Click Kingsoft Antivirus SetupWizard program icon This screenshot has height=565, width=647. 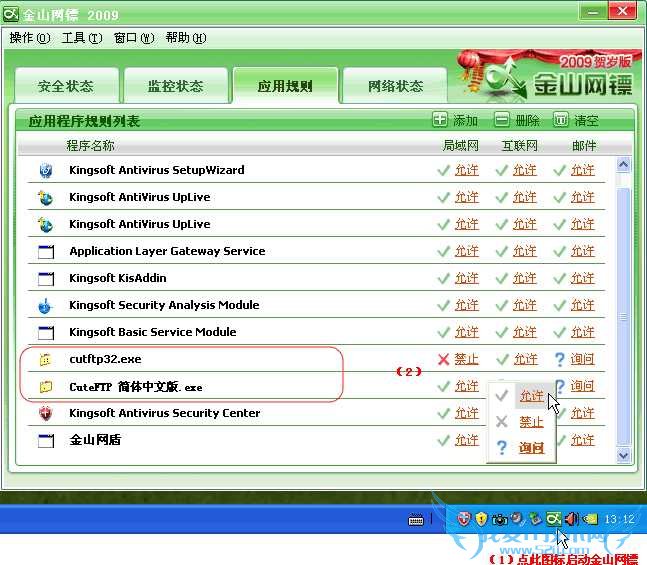point(46,170)
